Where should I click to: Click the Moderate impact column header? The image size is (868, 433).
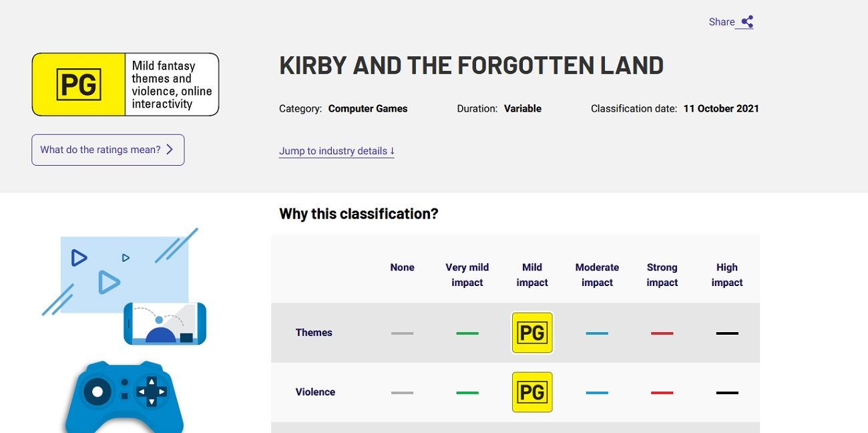(x=597, y=275)
